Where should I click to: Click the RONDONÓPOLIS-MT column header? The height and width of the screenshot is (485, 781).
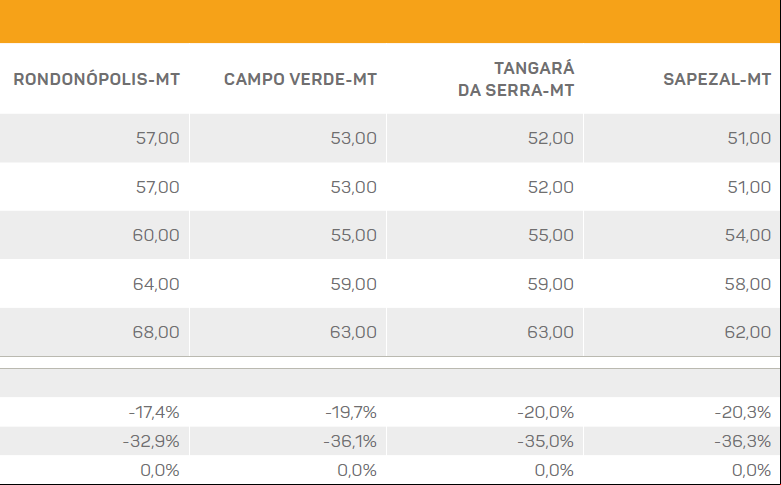coord(96,80)
